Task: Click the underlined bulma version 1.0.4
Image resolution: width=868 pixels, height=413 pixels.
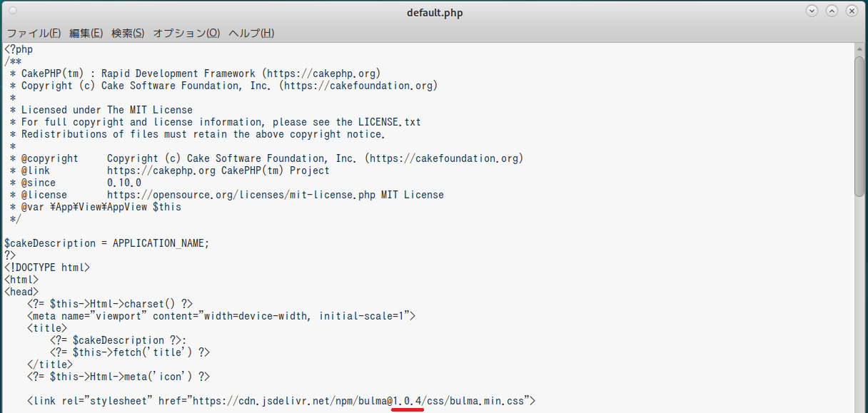Action: click(x=408, y=401)
